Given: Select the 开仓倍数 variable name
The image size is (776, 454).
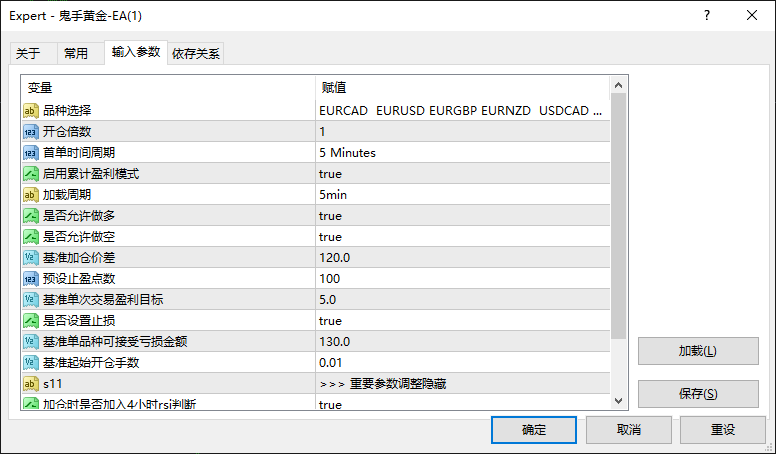Looking at the screenshot, I should pyautogui.click(x=67, y=132).
